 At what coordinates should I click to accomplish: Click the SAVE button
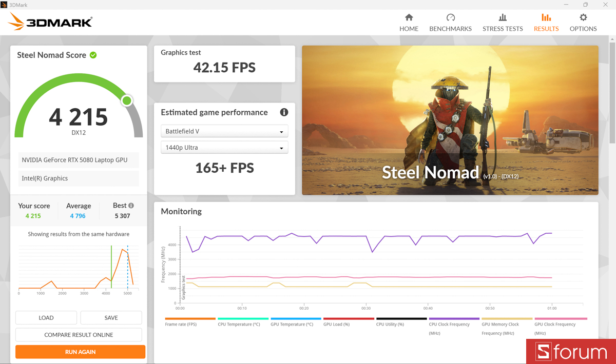pos(111,318)
